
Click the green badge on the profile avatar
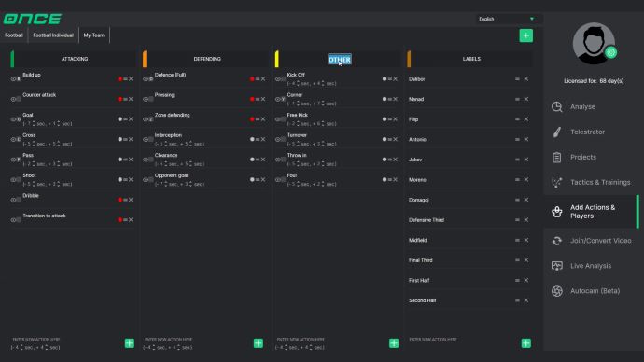coord(610,52)
